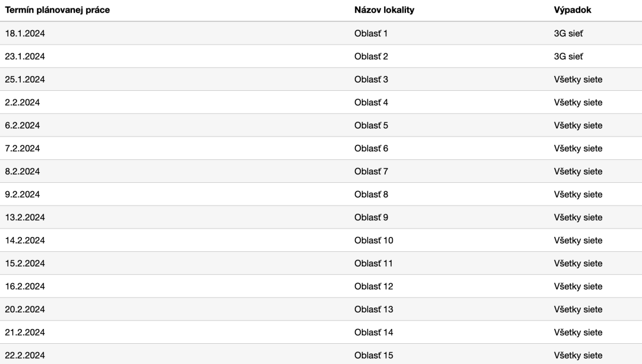Click the 'Oblasť 9' locality cell

[371, 217]
